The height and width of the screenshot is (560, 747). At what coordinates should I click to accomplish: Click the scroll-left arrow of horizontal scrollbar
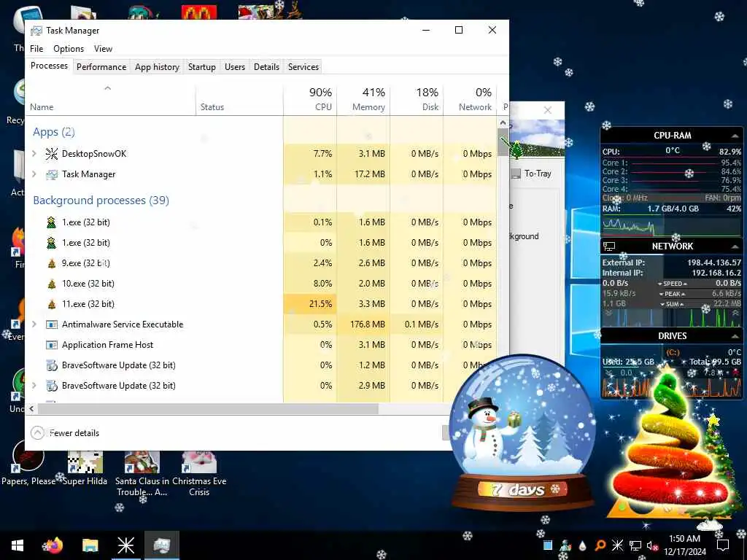point(31,408)
